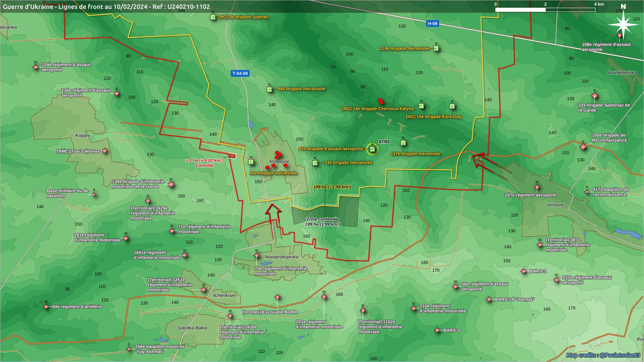Click the Territorial 1430e régiment diamond
This screenshot has height=362, width=644.
230,316
